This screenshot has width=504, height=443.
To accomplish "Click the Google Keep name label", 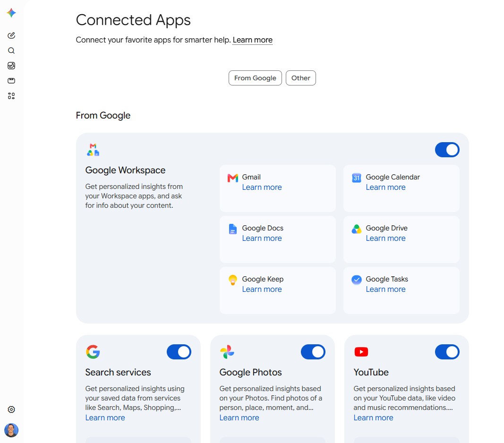I will click(263, 280).
